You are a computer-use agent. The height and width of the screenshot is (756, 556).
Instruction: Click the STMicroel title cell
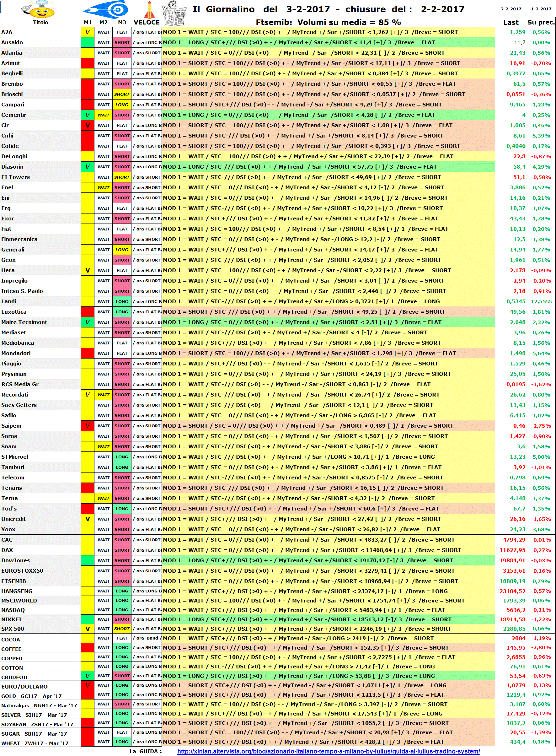40,456
